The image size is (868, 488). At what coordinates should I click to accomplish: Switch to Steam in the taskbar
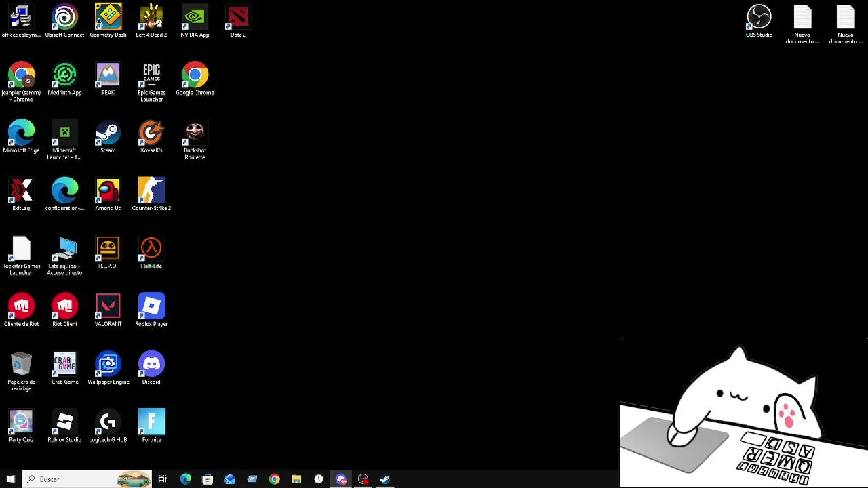(385, 479)
